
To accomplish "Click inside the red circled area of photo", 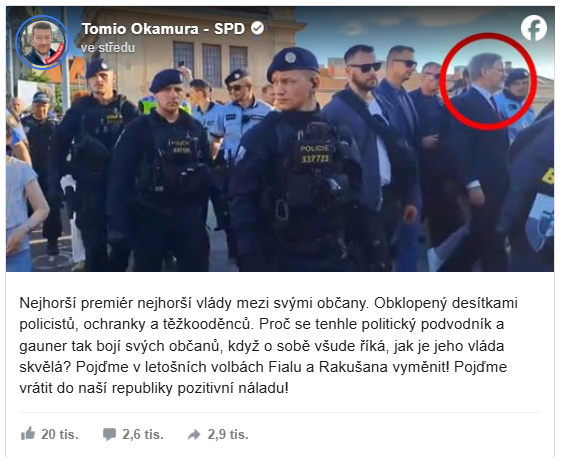I will pos(489,81).
